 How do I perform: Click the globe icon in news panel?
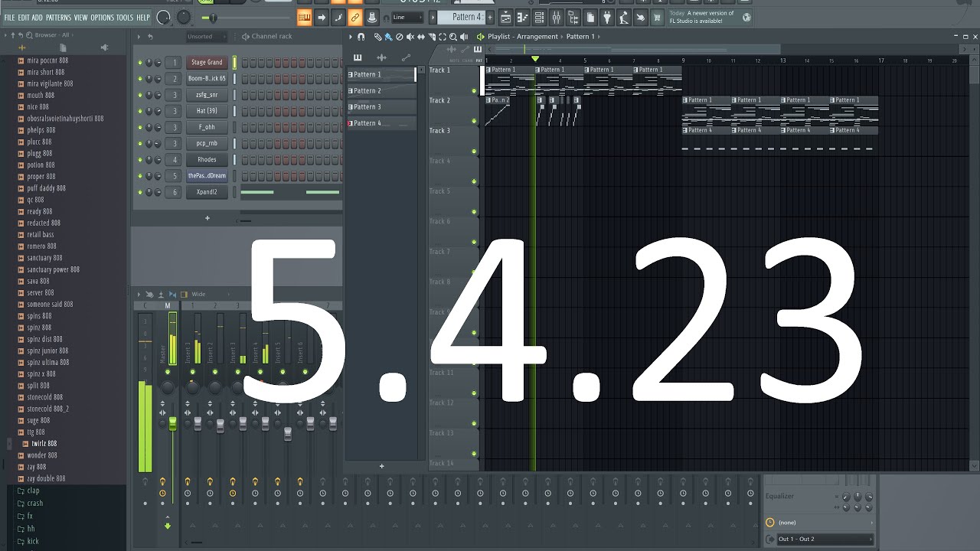click(746, 17)
